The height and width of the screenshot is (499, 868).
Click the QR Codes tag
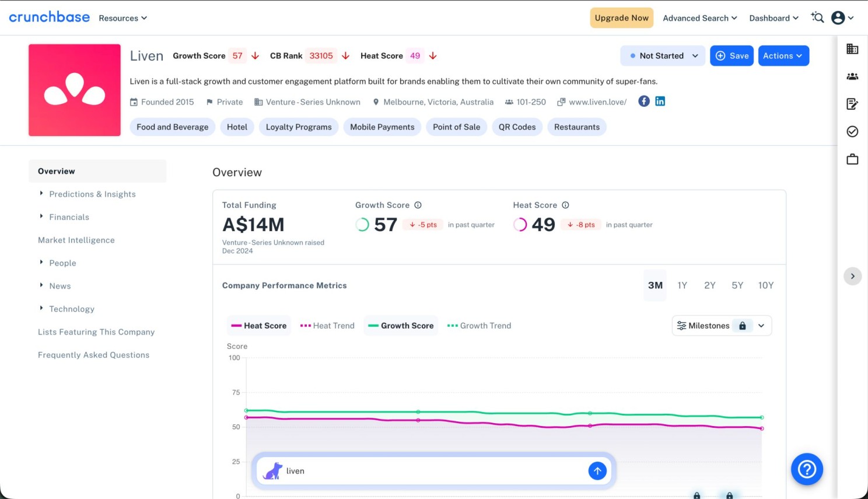coord(517,127)
